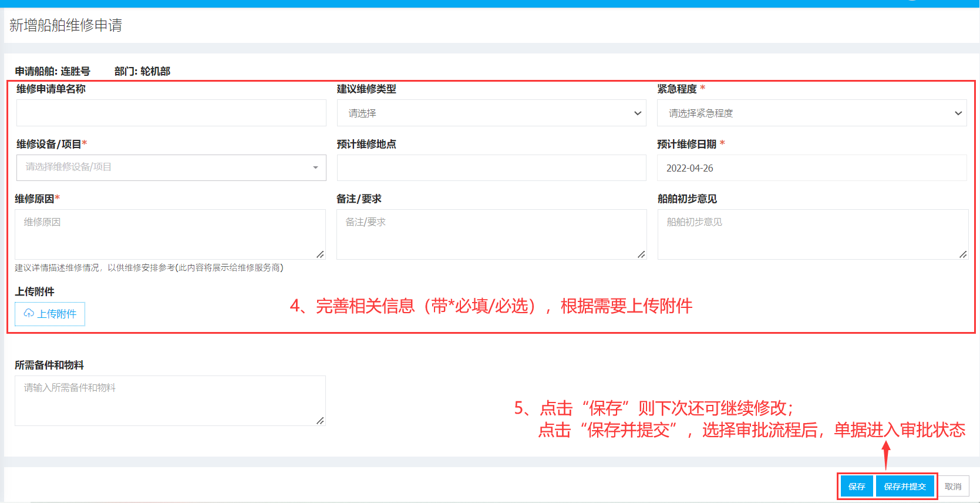Click the resize handle of 备注/要求 text area
This screenshot has width=980, height=503.
coord(641,254)
